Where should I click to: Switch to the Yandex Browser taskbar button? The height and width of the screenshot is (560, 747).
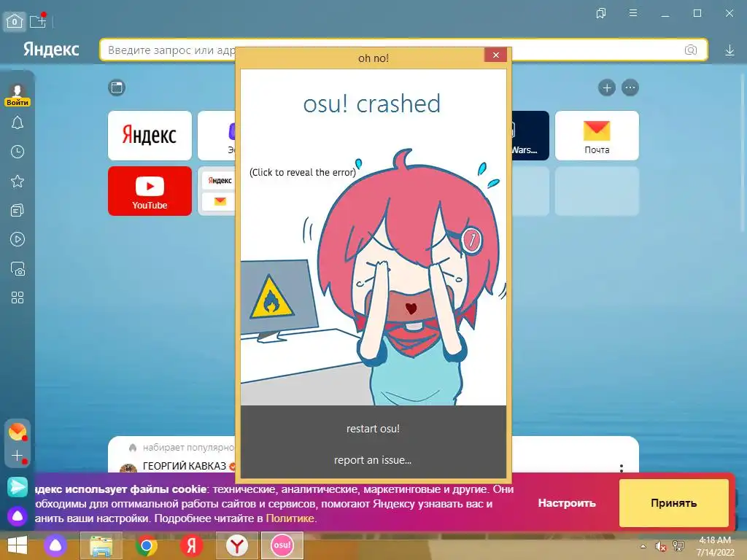pyautogui.click(x=237, y=545)
